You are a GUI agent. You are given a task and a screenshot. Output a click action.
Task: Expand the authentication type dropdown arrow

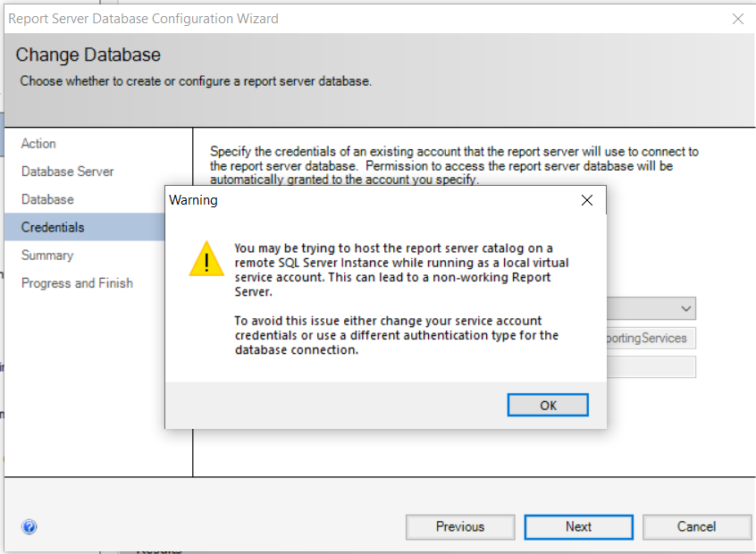tap(685, 309)
